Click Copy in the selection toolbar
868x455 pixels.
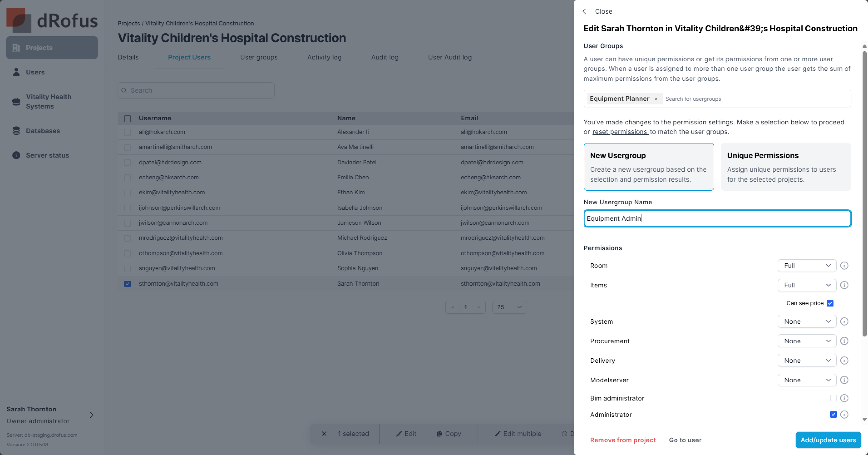coord(449,434)
